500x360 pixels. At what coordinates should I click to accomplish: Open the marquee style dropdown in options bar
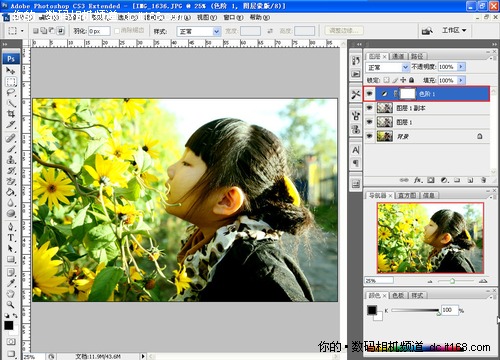199,31
